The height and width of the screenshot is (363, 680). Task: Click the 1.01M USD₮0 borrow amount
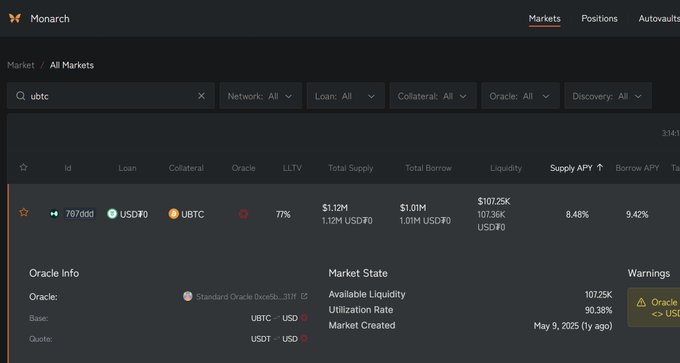[425, 221]
